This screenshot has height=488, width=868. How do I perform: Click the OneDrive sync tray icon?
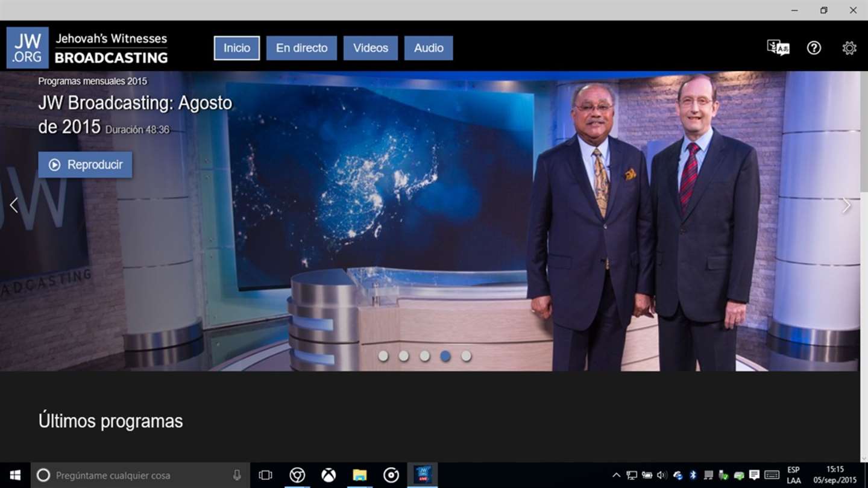[678, 475]
